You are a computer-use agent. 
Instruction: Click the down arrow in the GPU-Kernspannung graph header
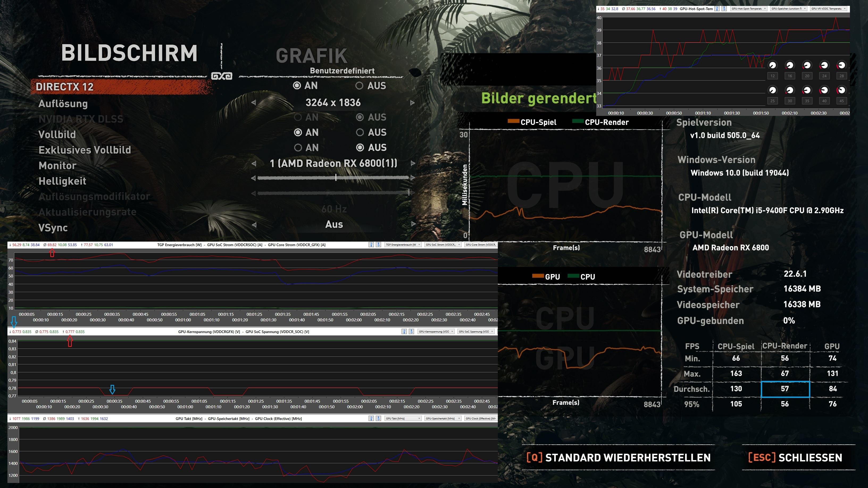point(411,331)
